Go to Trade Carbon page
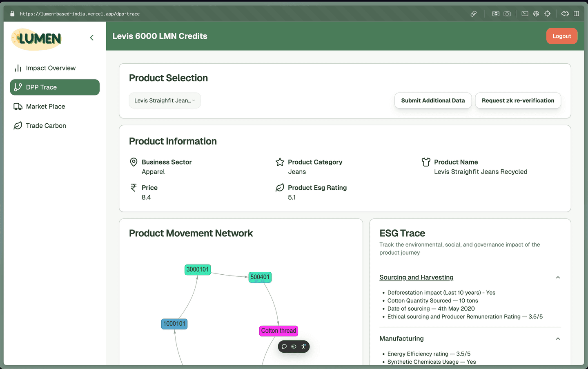 [x=55, y=126]
